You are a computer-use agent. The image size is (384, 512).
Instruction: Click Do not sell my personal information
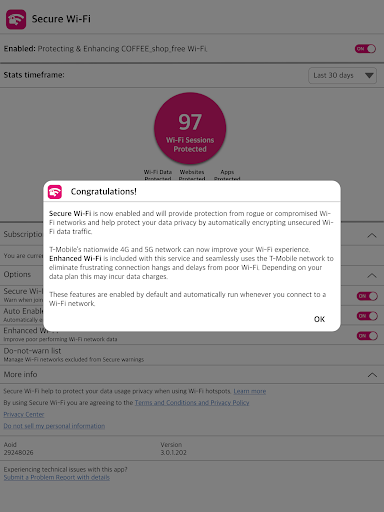coord(54,426)
